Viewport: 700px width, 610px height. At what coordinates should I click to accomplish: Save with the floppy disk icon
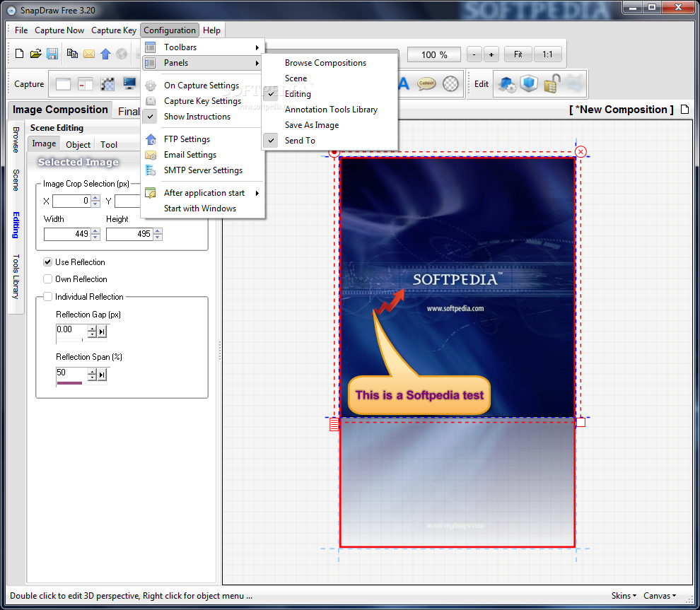click(52, 54)
